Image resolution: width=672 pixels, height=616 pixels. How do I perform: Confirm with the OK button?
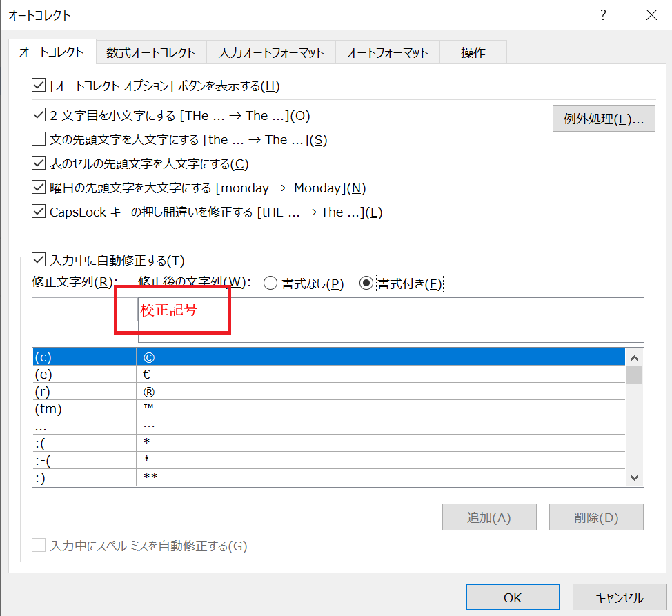tap(513, 597)
